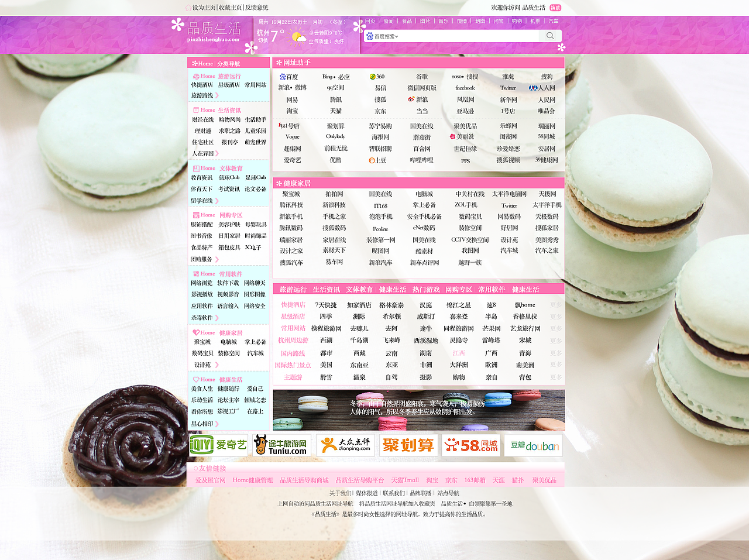
Task: Click the 音乐 search category at top
Action: pos(443,21)
